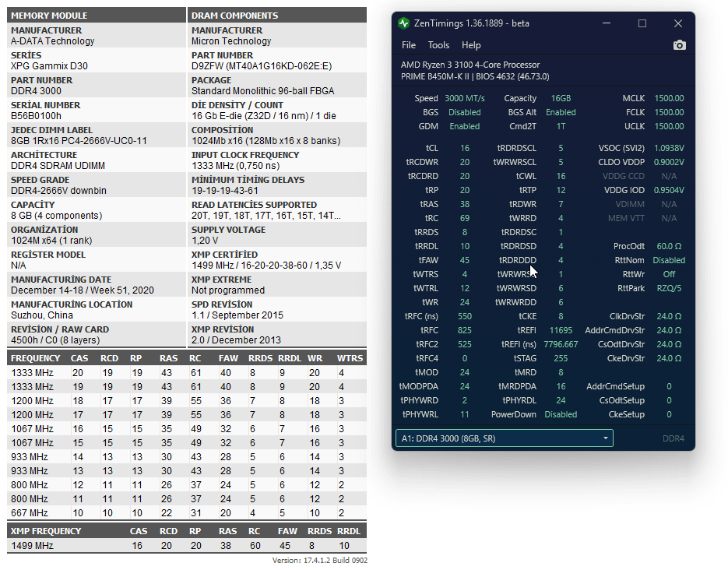The width and height of the screenshot is (728, 570).
Task: Close the ZenTimings window
Action: coord(678,23)
